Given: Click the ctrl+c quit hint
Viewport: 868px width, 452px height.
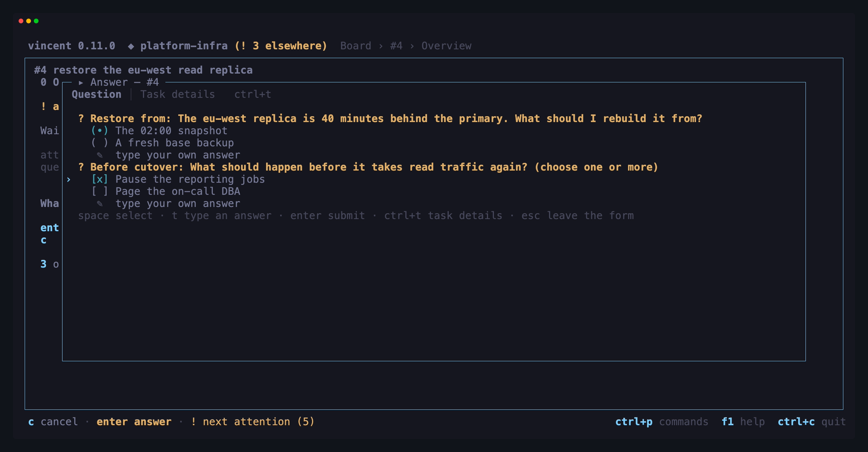Looking at the screenshot, I should tap(812, 422).
